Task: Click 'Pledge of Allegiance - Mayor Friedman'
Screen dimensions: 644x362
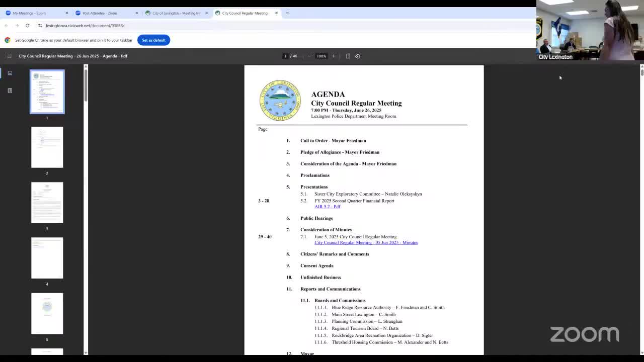Action: coord(340,152)
